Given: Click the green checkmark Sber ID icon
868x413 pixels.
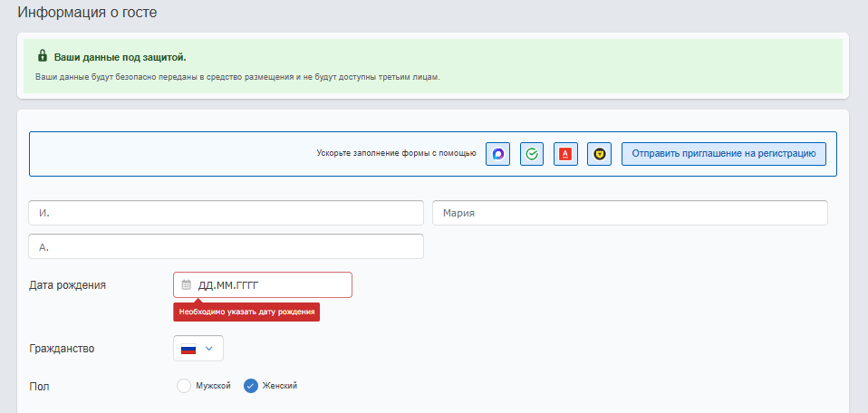Looking at the screenshot, I should click(532, 154).
